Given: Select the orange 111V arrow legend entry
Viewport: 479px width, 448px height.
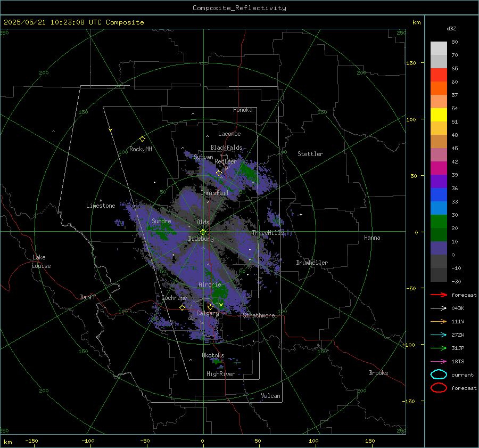Looking at the screenshot, I should tap(439, 321).
